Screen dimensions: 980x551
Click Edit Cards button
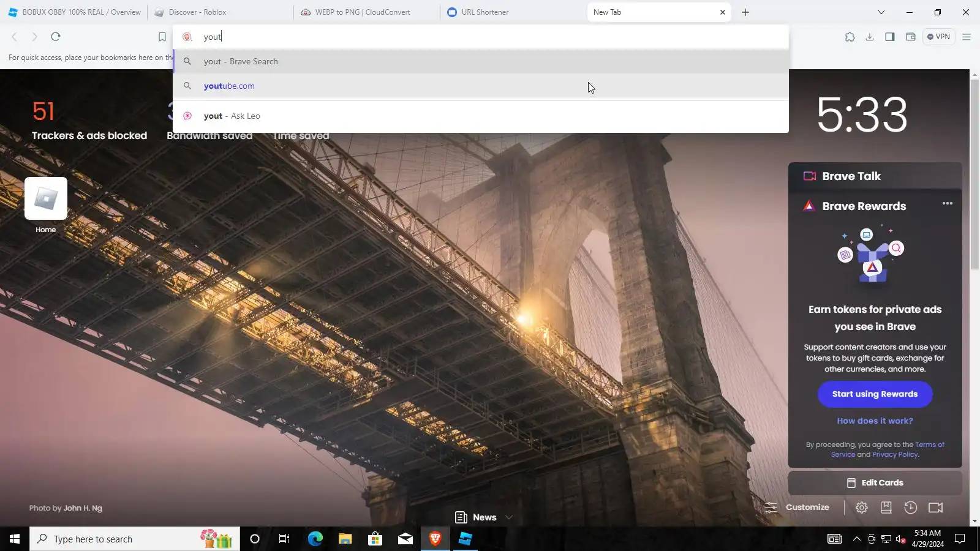pyautogui.click(x=875, y=483)
